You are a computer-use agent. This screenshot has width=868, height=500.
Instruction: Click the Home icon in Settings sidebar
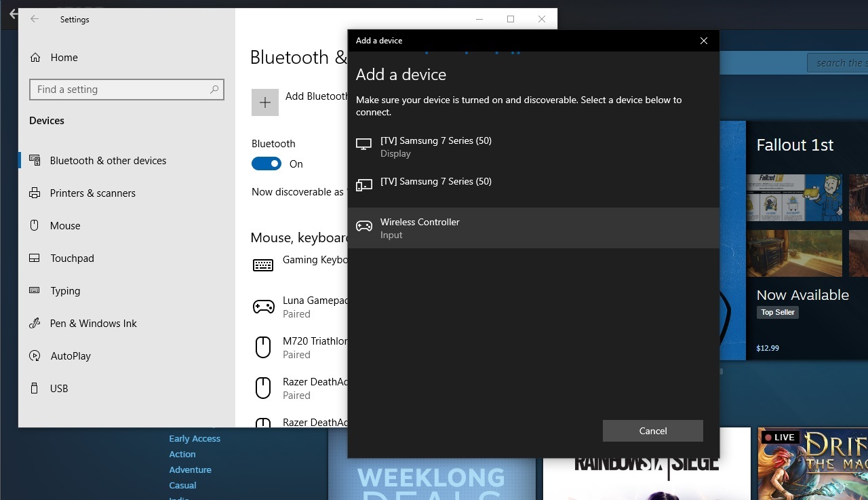coord(35,58)
